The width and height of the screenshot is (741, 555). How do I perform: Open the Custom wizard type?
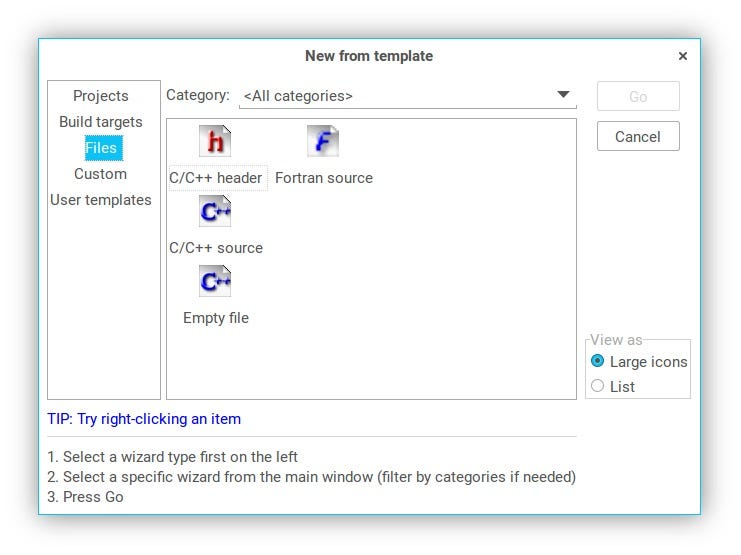(x=101, y=174)
